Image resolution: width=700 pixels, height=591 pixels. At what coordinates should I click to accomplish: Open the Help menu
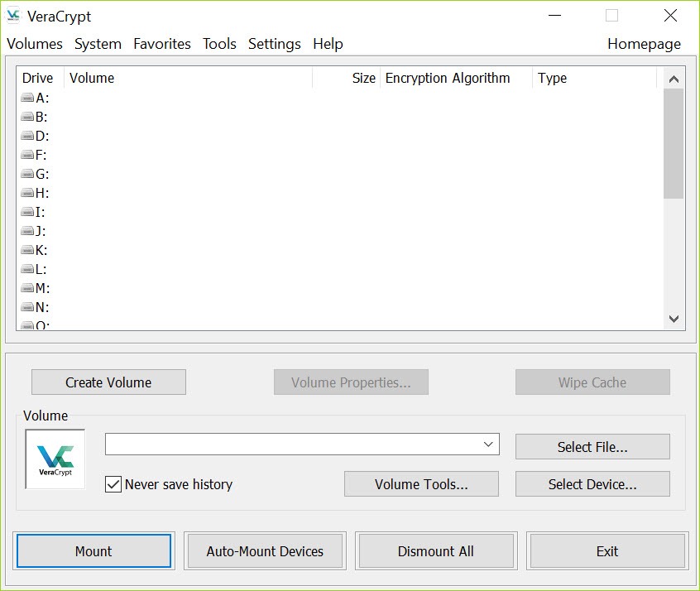coord(328,44)
